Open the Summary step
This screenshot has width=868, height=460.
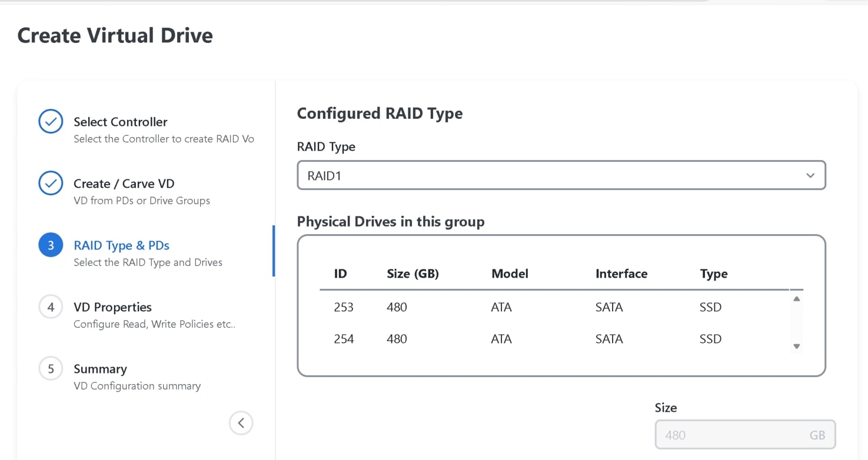point(100,369)
